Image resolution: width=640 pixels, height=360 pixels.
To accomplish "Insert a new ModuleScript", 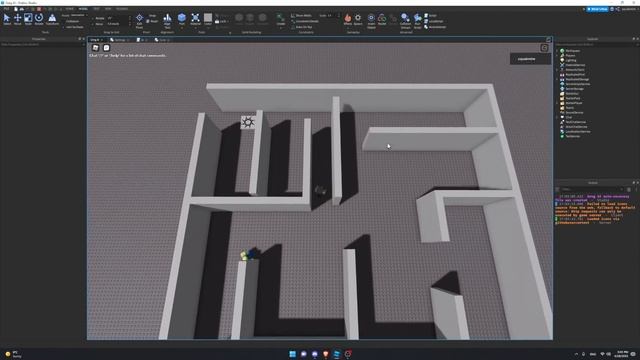I will [x=435, y=27].
